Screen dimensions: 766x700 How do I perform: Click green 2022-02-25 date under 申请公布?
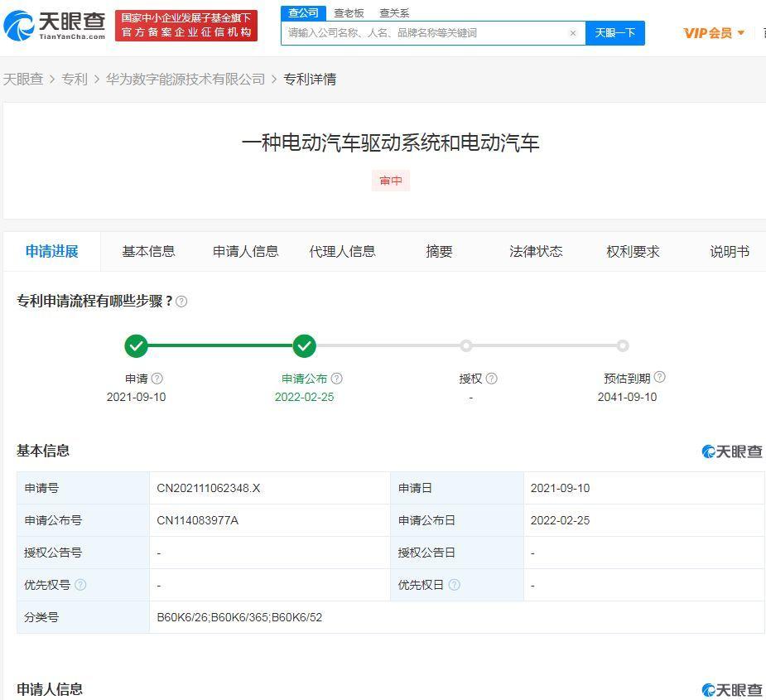305,397
